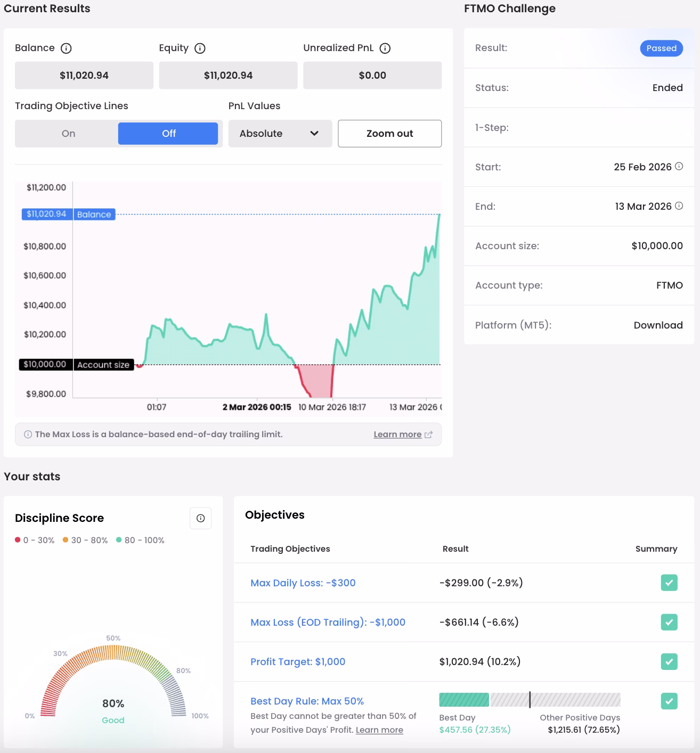
Task: Click Learn more in Best Day Rule description
Action: pos(379,730)
